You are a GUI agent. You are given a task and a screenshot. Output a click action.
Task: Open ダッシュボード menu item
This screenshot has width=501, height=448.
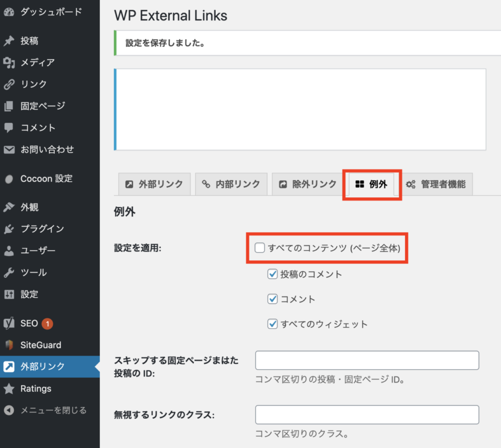click(50, 12)
